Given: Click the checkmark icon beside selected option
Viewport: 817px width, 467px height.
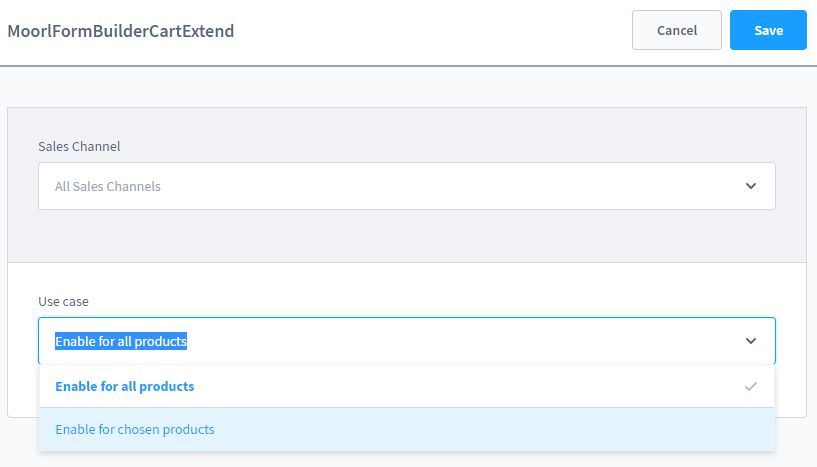Looking at the screenshot, I should click(x=751, y=386).
